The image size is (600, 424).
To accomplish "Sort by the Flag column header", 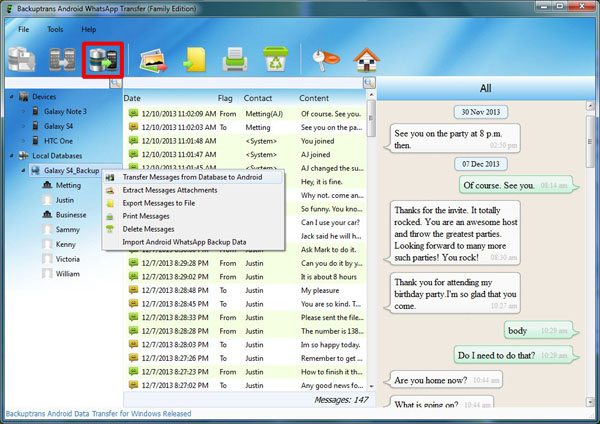I will [x=225, y=98].
